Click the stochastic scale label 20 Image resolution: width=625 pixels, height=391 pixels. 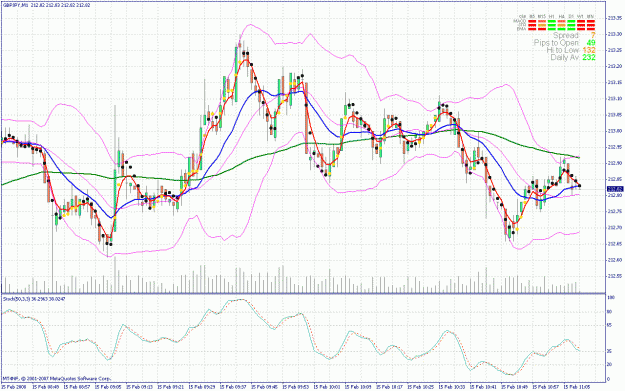609,364
